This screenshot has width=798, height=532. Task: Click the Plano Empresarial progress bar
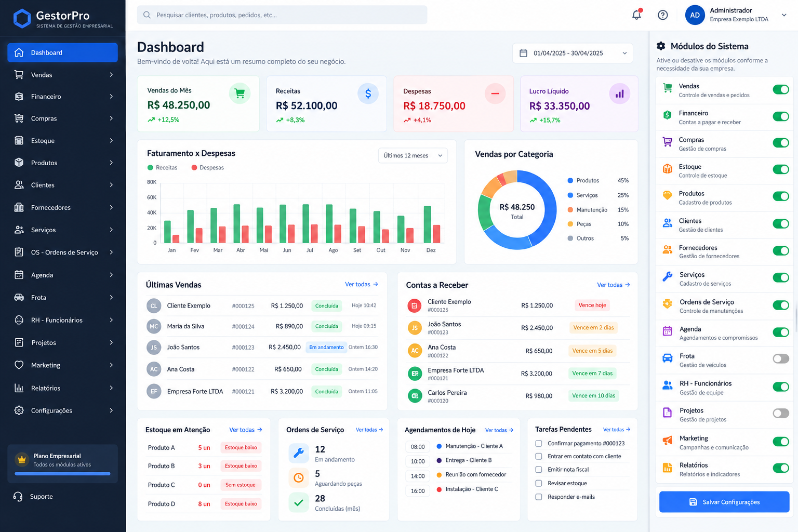(x=62, y=474)
